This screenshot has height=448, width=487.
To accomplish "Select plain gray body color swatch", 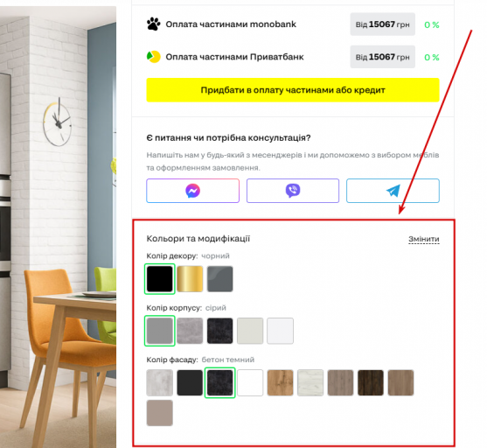I will 160,331.
